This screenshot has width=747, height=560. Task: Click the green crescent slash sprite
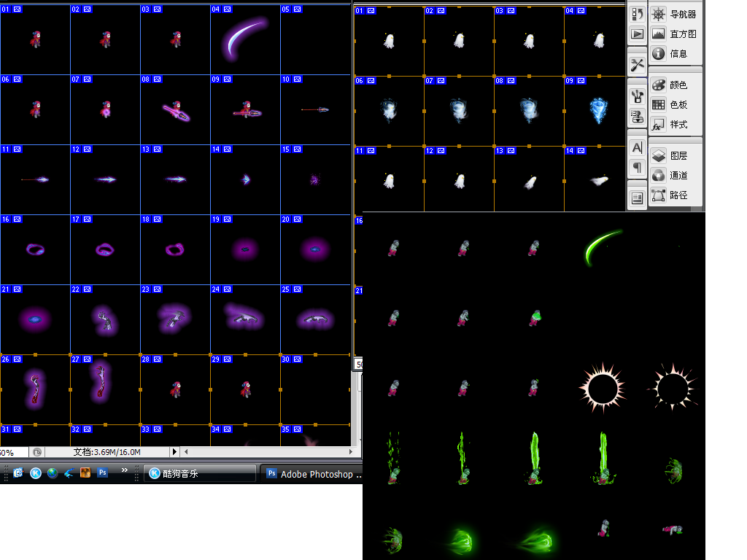tap(603, 248)
